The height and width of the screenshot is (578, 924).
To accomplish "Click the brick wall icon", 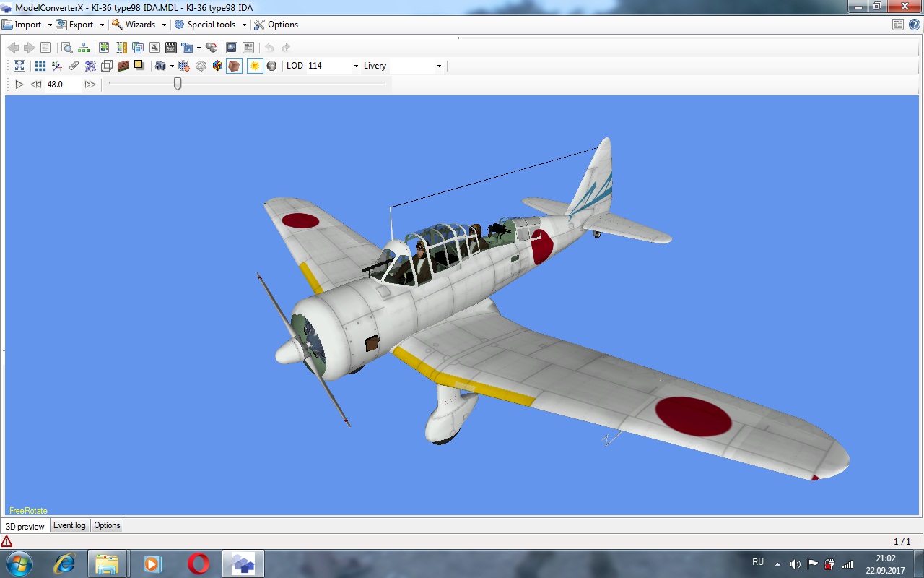I will click(x=123, y=66).
